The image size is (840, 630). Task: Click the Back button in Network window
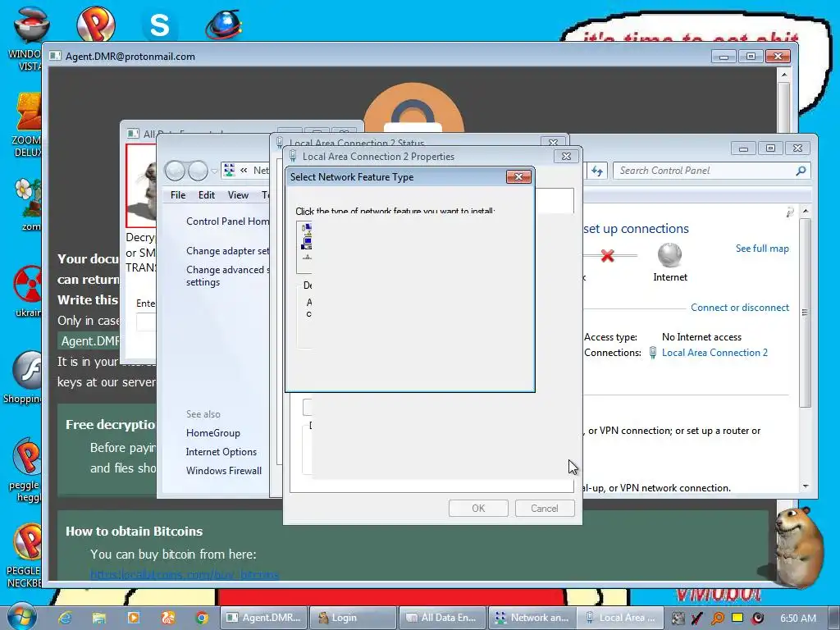(x=175, y=171)
